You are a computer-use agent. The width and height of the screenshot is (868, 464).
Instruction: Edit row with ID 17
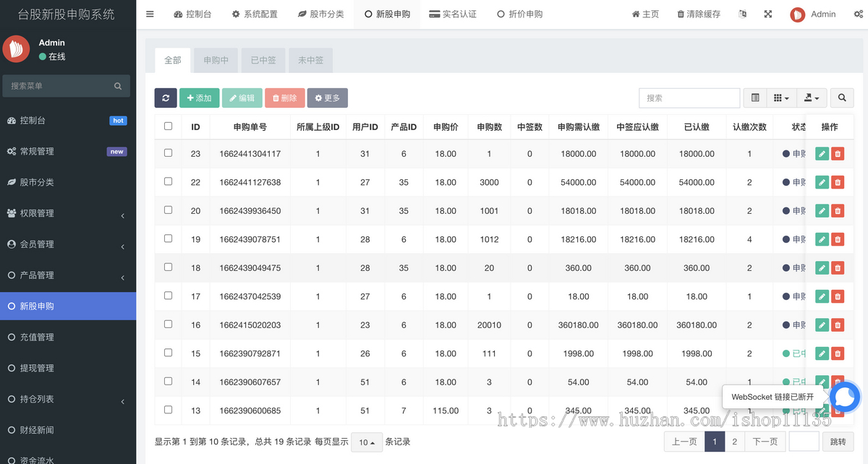tap(822, 296)
